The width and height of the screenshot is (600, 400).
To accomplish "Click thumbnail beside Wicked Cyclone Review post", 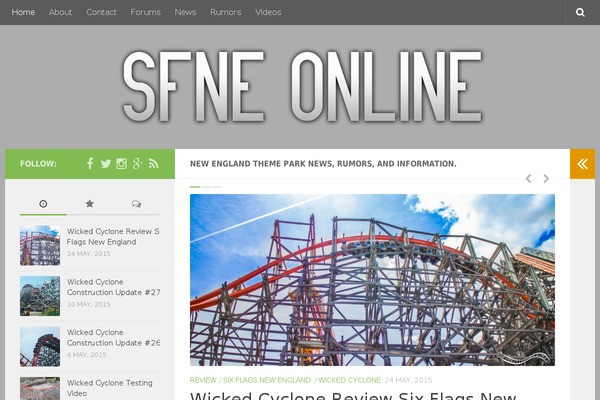I will 40,245.
